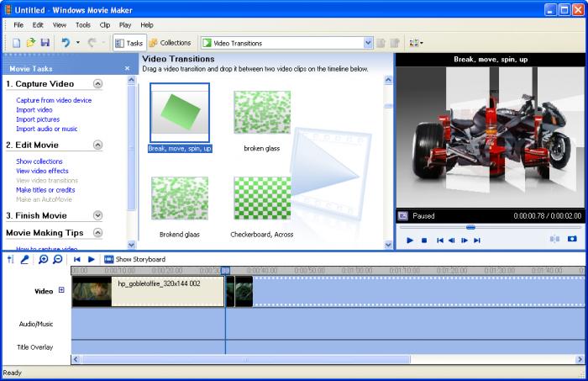Open the Clip menu
This screenshot has height=381, width=588.
click(x=105, y=25)
